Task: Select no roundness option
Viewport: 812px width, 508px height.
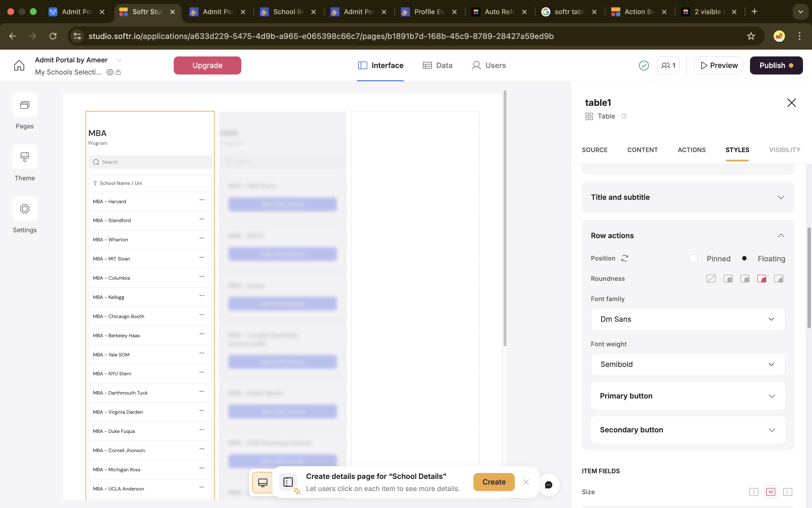Action: click(x=711, y=279)
